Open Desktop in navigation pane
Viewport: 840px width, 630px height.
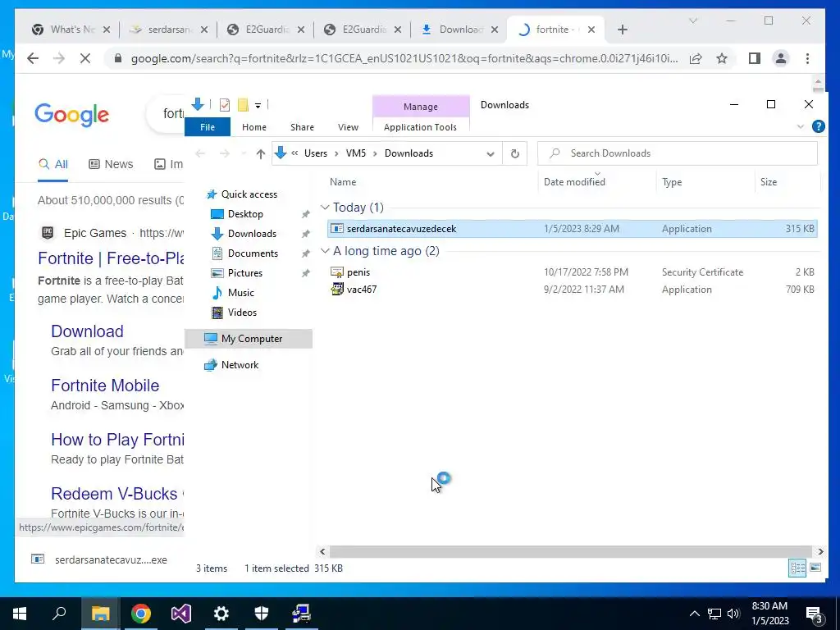click(245, 214)
